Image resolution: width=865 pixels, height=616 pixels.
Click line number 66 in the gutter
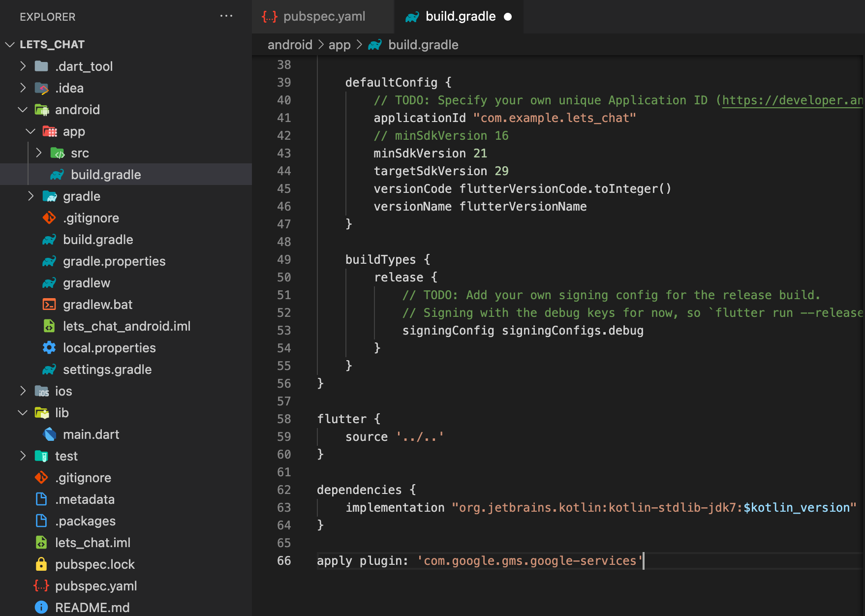[284, 561]
